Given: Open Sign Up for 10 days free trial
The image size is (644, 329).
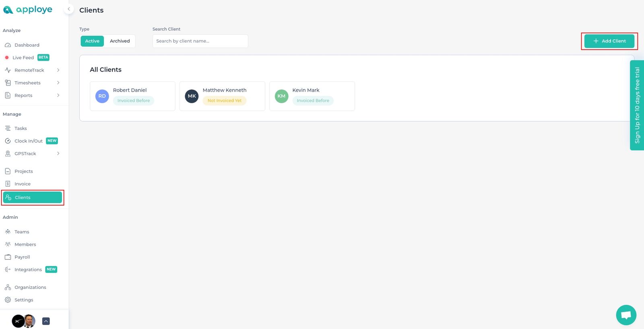Looking at the screenshot, I should click(637, 105).
